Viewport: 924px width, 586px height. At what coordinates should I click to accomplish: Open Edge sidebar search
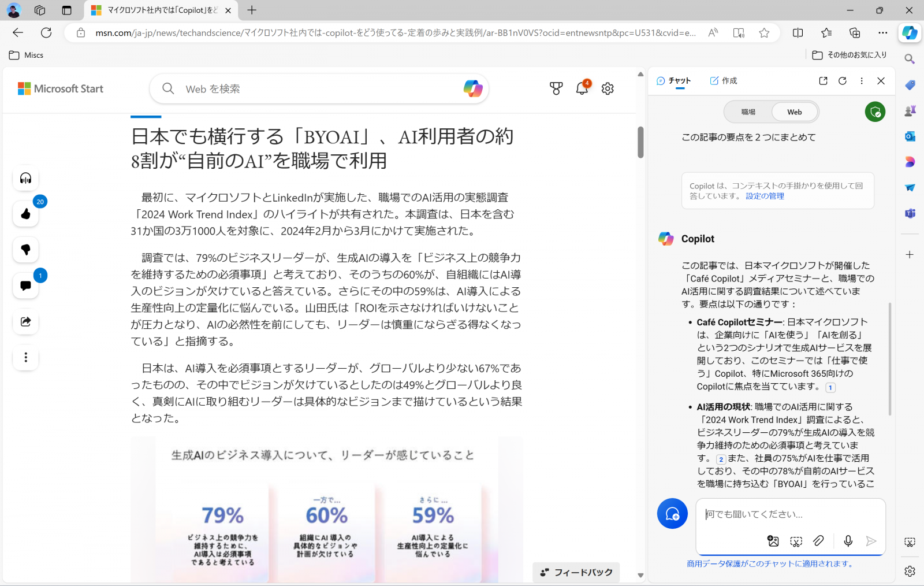[910, 59]
